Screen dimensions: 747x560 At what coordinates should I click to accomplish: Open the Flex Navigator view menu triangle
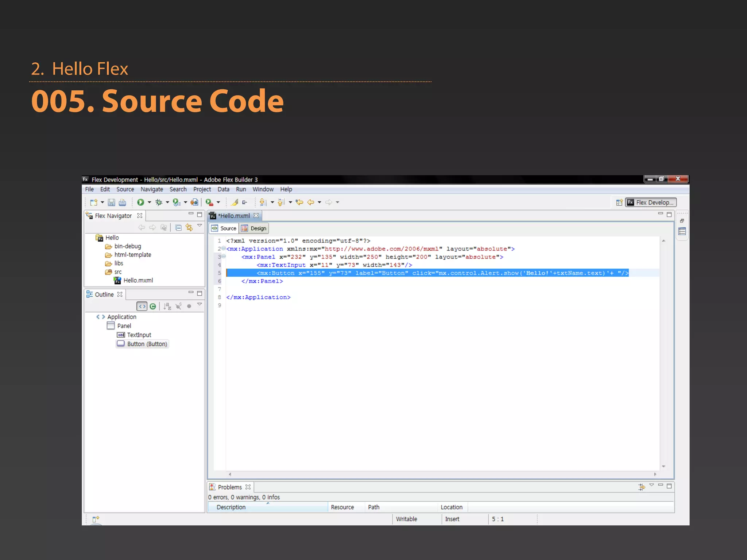pos(200,226)
